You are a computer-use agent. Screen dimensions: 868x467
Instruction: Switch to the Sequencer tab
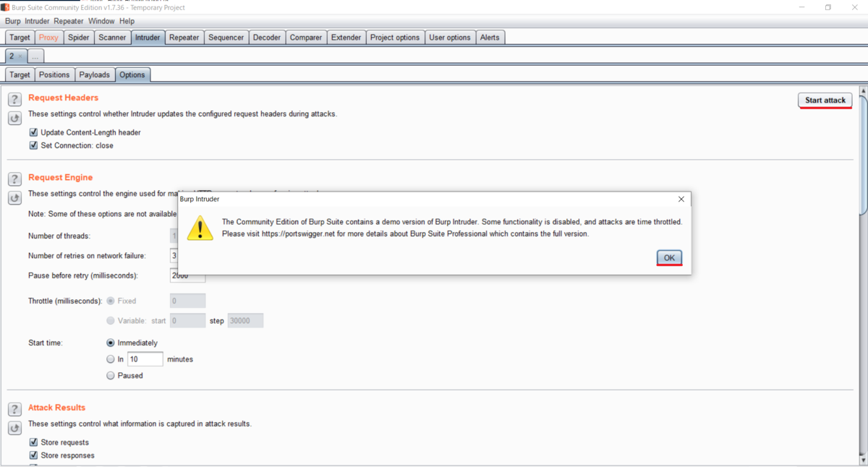coord(226,38)
